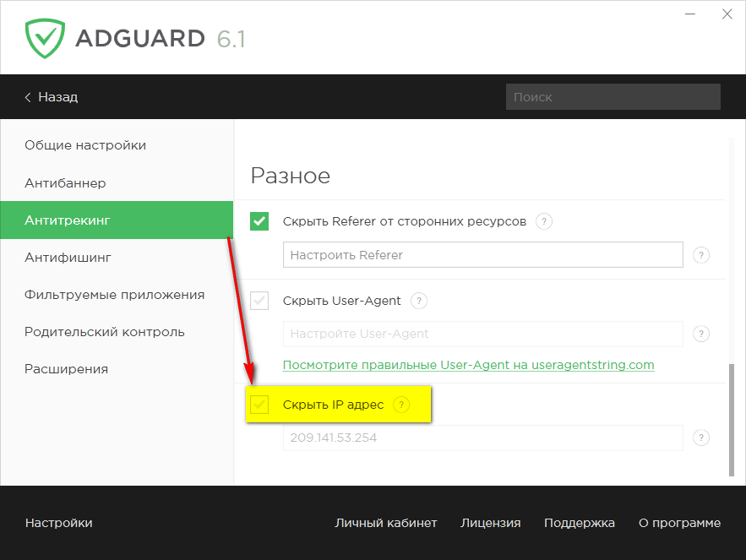Click help icon next to Скрыть User-Agent
This screenshot has width=746, height=560.
coord(419,301)
